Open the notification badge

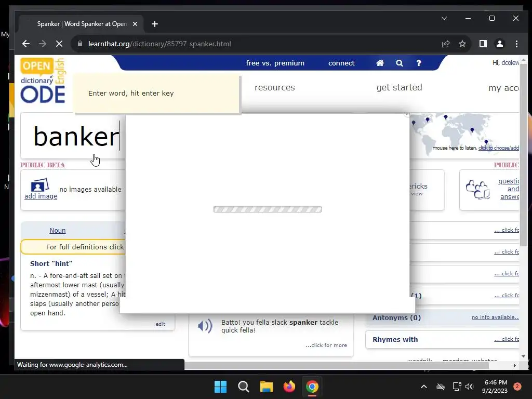pyautogui.click(x=517, y=387)
